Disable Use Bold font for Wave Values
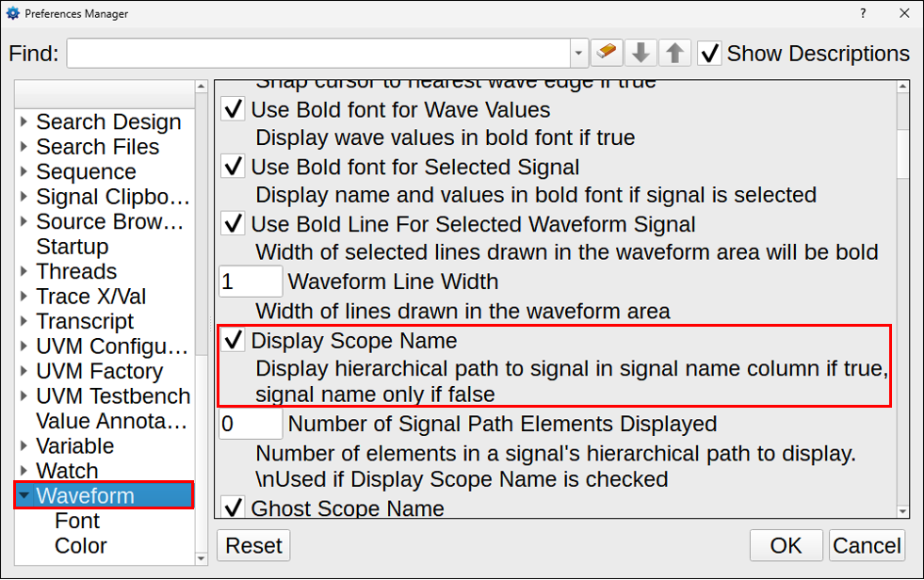Image resolution: width=924 pixels, height=580 pixels. (233, 109)
